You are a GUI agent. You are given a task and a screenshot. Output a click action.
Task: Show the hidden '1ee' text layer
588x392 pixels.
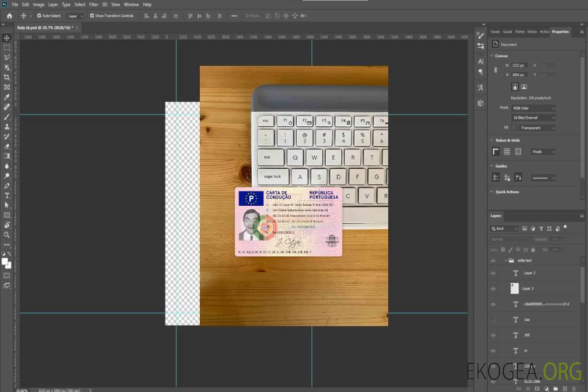pyautogui.click(x=493, y=320)
